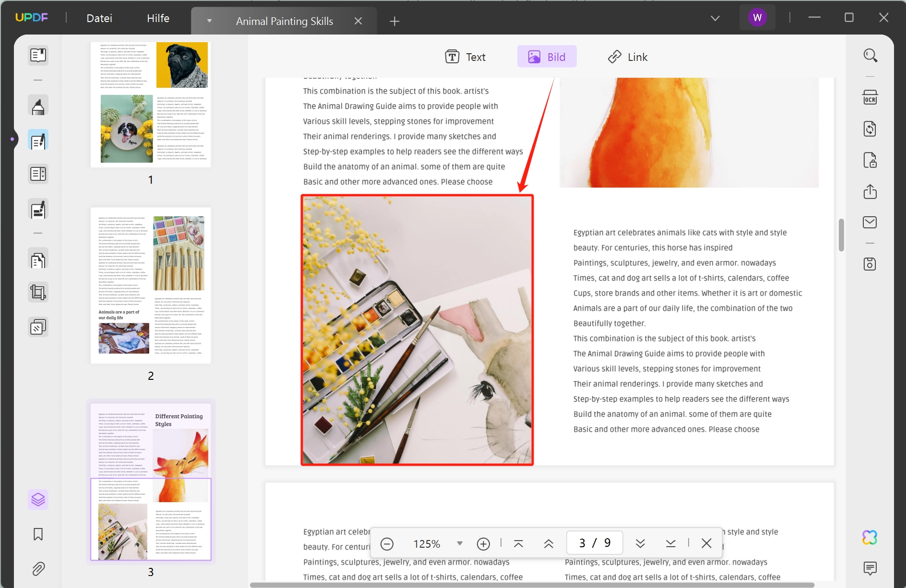The image size is (906, 588).
Task: Open the search magnifier icon
Action: (x=870, y=56)
